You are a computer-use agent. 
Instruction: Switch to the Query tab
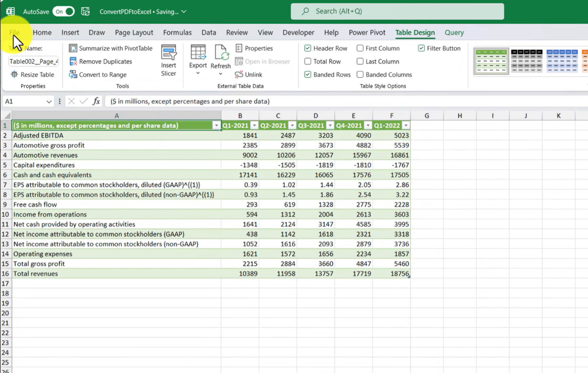click(454, 32)
